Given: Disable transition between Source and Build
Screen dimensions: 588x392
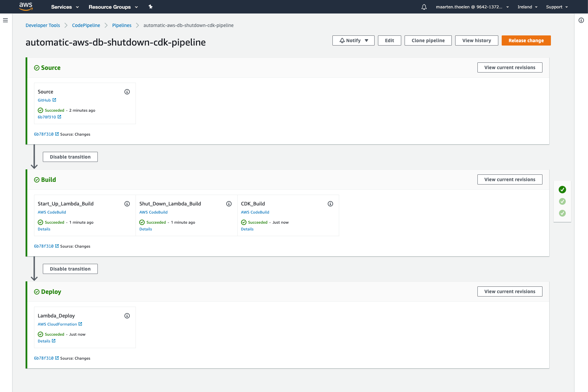Looking at the screenshot, I should coord(70,157).
